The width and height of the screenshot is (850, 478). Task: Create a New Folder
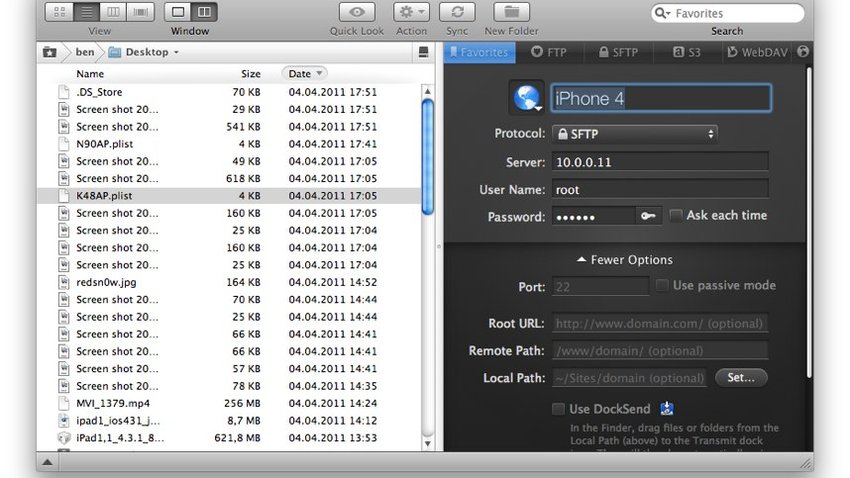pyautogui.click(x=511, y=12)
